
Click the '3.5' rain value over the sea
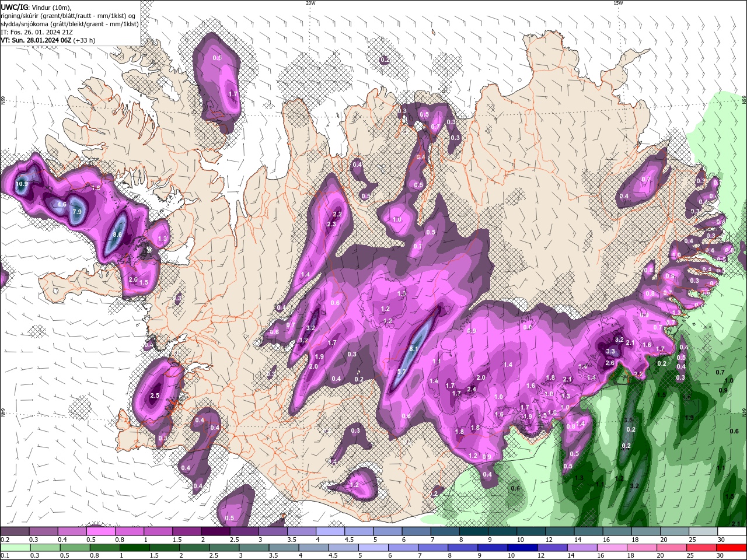pyautogui.click(x=628, y=420)
